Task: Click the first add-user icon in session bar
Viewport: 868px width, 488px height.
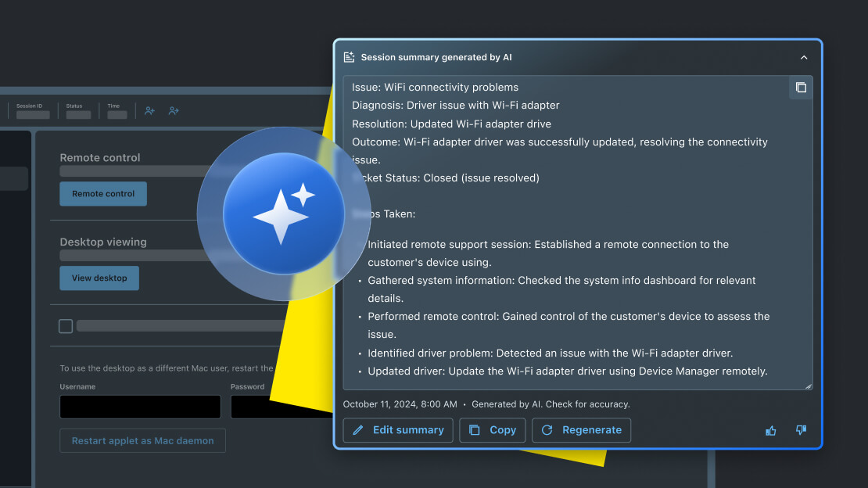Action: tap(149, 111)
